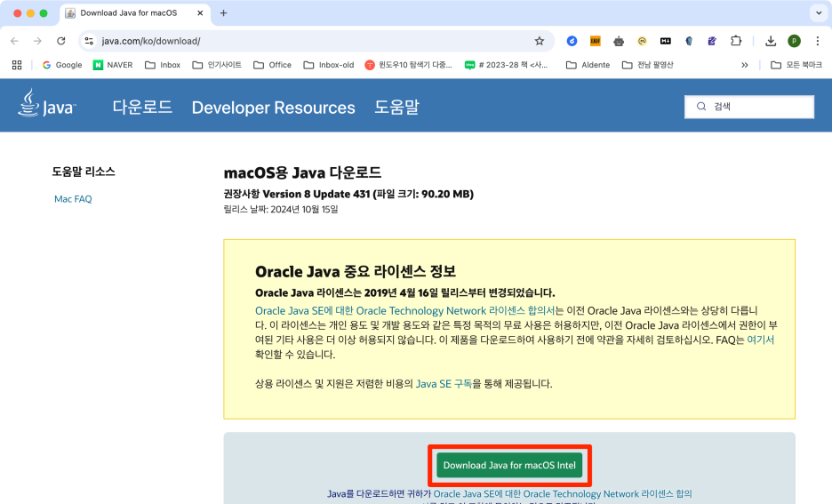Click the 여기서 FAQ link

click(x=760, y=340)
